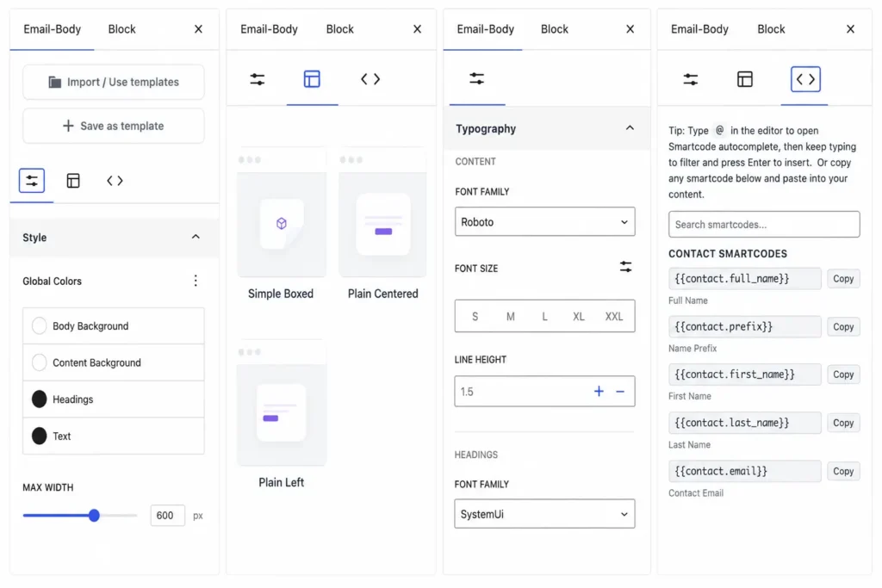
Task: Choose the Simple Boxed template thumbnail
Action: point(282,213)
